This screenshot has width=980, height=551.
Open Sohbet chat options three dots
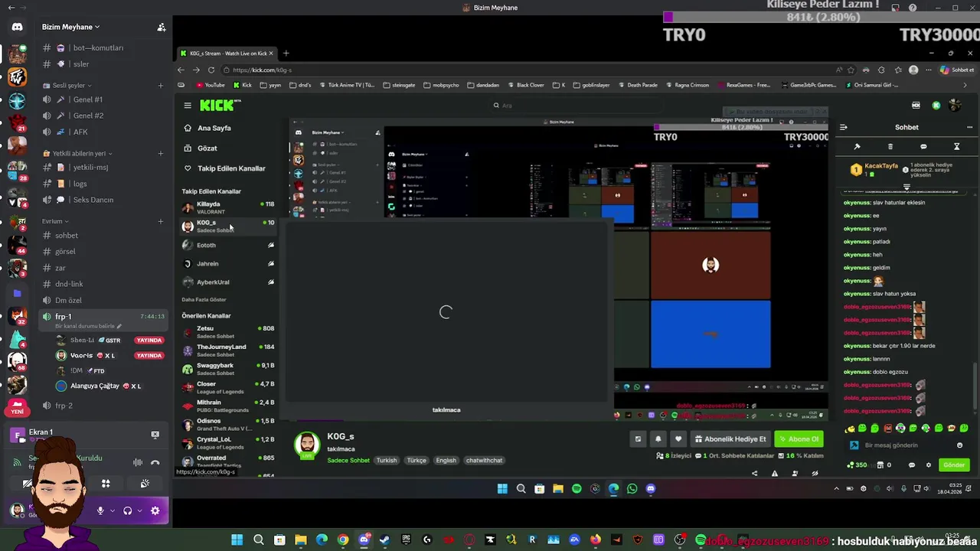(x=969, y=128)
